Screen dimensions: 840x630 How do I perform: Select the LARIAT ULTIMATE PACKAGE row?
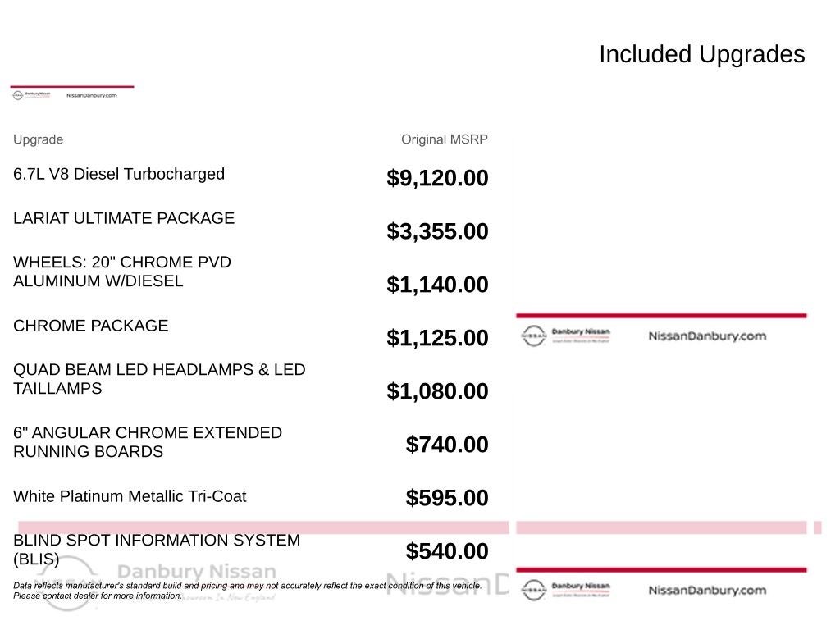click(x=251, y=225)
